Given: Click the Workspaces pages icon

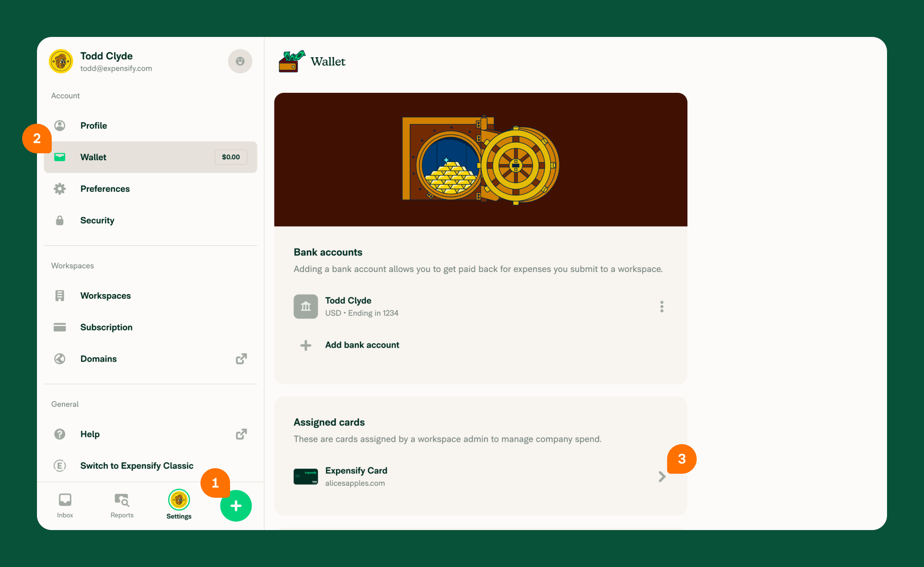Looking at the screenshot, I should [60, 295].
